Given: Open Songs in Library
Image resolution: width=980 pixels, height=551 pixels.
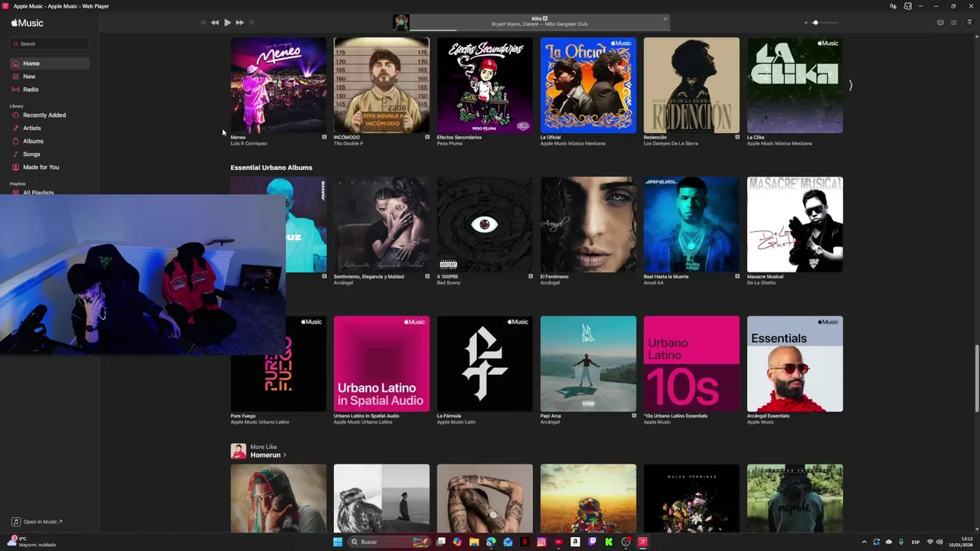Looking at the screenshot, I should tap(50, 154).
